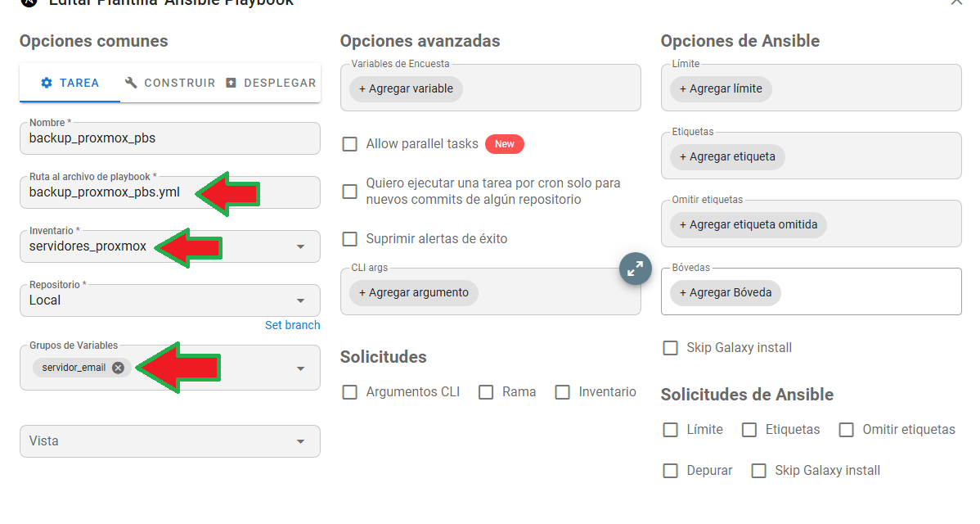
Task: Click the wrench icon on Construir tab
Action: point(131,83)
